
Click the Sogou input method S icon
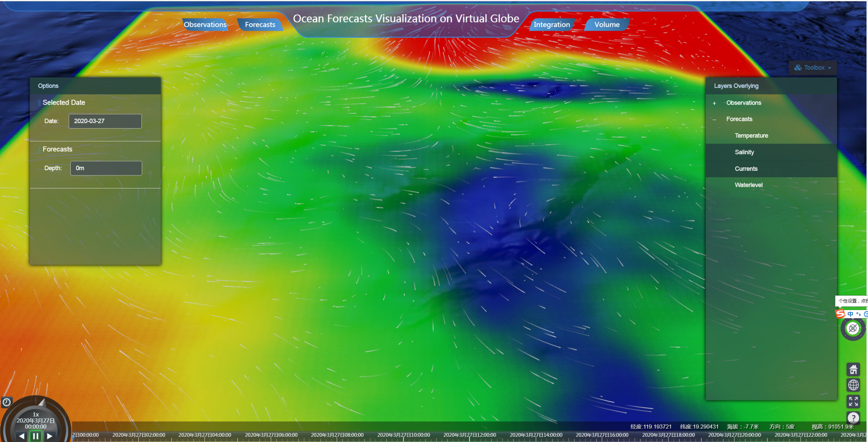pyautogui.click(x=841, y=313)
